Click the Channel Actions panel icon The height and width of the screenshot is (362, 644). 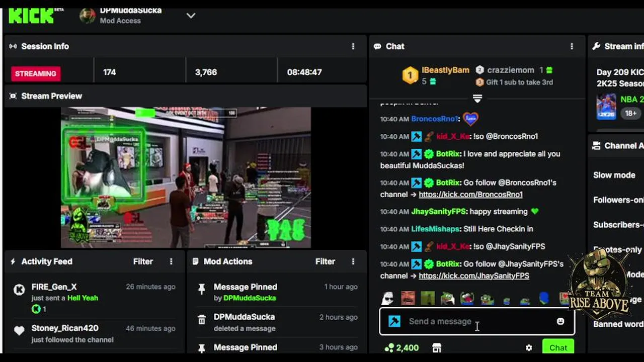596,146
